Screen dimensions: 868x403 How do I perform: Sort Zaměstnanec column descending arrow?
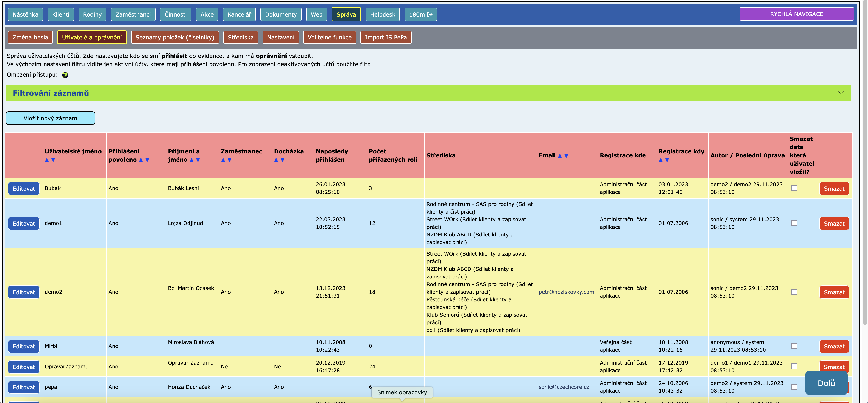(230, 160)
